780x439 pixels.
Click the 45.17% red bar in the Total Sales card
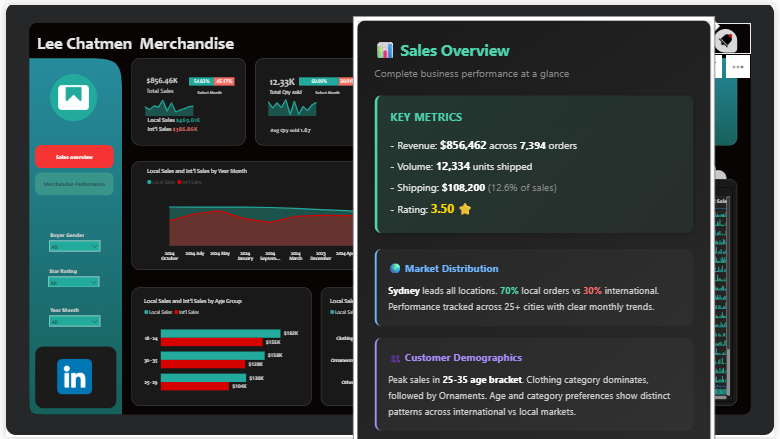(x=224, y=81)
